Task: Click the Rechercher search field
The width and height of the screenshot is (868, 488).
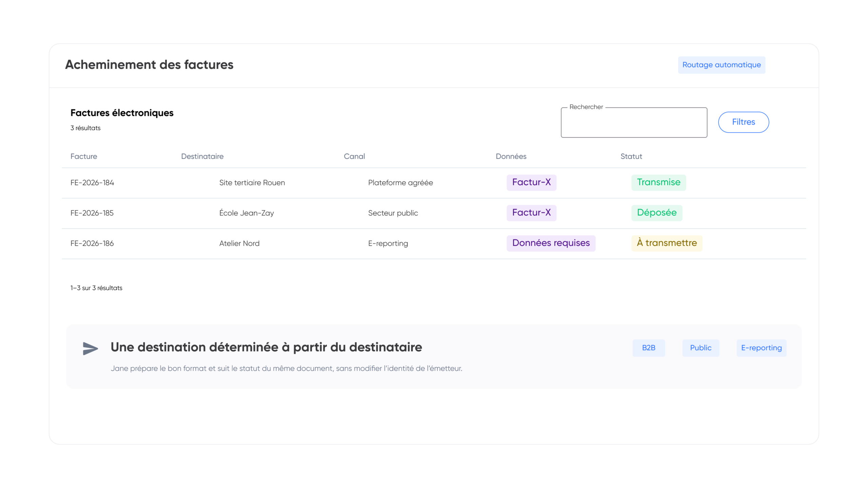Action: point(634,122)
